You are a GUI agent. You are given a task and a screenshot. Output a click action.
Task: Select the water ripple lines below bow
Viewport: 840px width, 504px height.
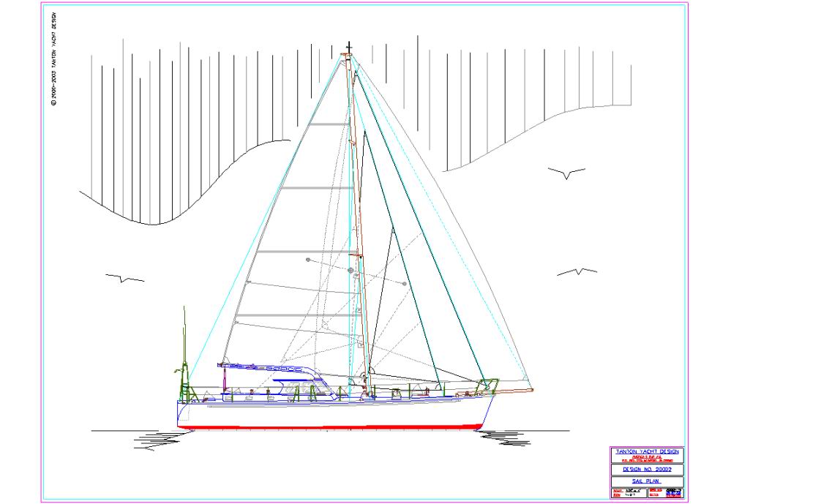pos(506,439)
